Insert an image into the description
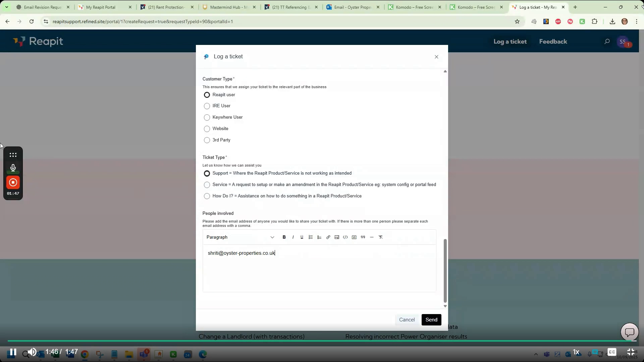The width and height of the screenshot is (644, 362). [336, 237]
